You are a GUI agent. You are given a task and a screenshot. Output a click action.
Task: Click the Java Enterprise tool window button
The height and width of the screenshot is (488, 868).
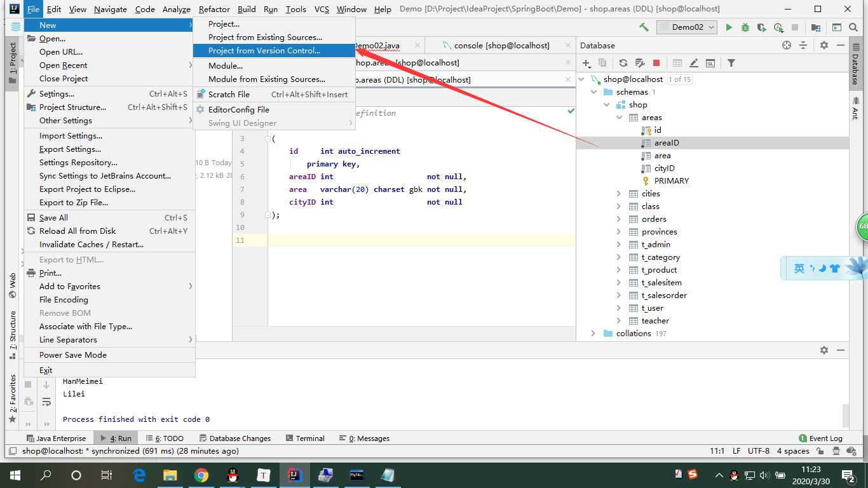[x=56, y=438]
